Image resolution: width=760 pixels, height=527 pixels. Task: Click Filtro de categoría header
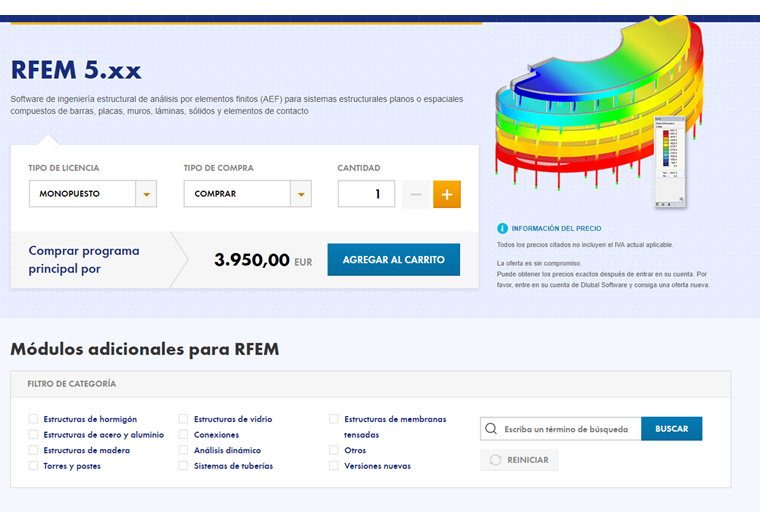(x=72, y=384)
